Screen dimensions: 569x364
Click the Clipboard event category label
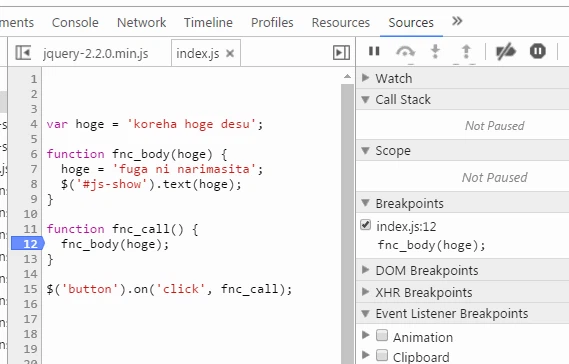click(421, 357)
